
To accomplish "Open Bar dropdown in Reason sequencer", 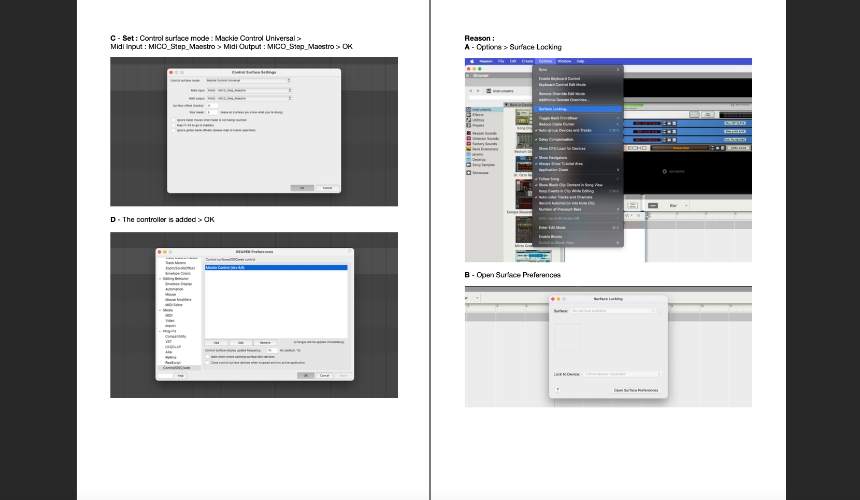I will (678, 206).
